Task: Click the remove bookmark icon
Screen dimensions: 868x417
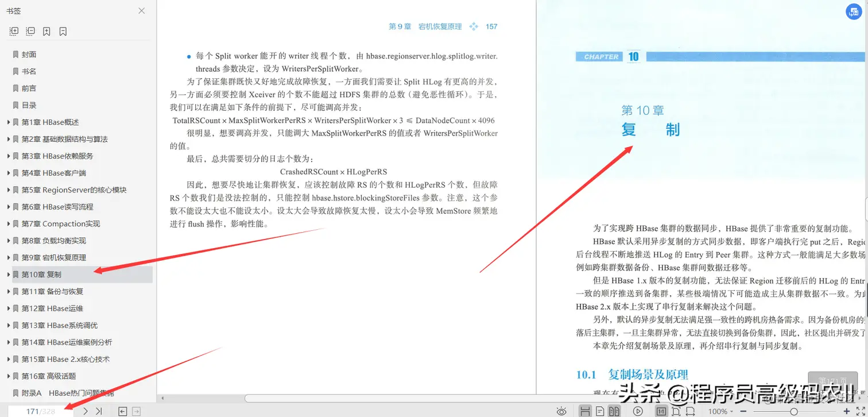Action: (63, 31)
